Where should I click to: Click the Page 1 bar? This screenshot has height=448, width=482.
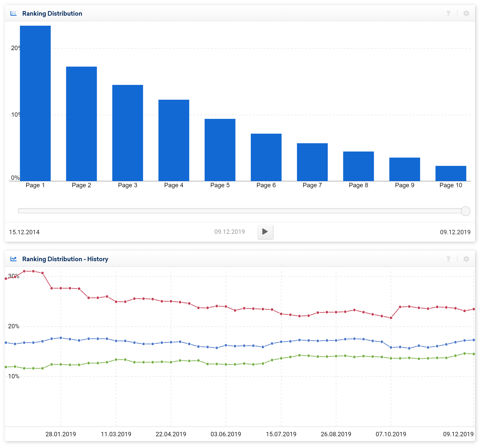[x=36, y=104]
